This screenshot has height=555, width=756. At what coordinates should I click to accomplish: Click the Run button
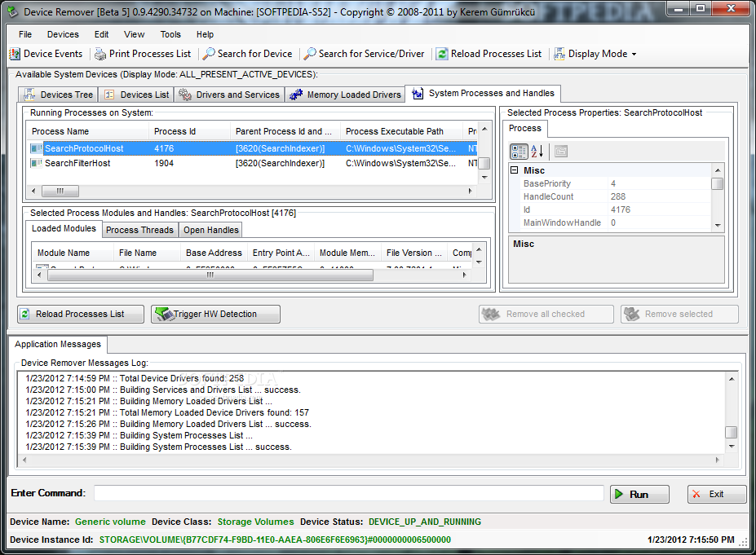(640, 495)
